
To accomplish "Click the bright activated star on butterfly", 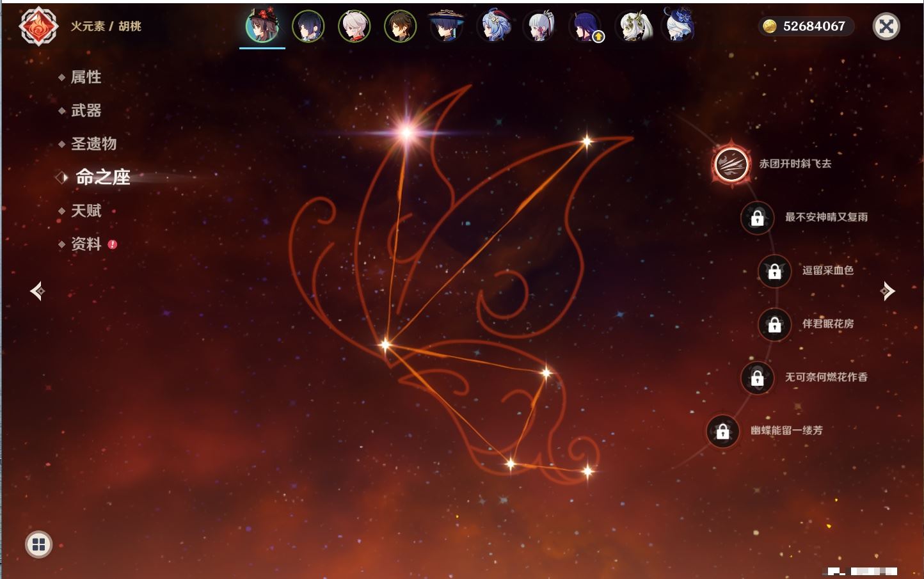I will (406, 132).
